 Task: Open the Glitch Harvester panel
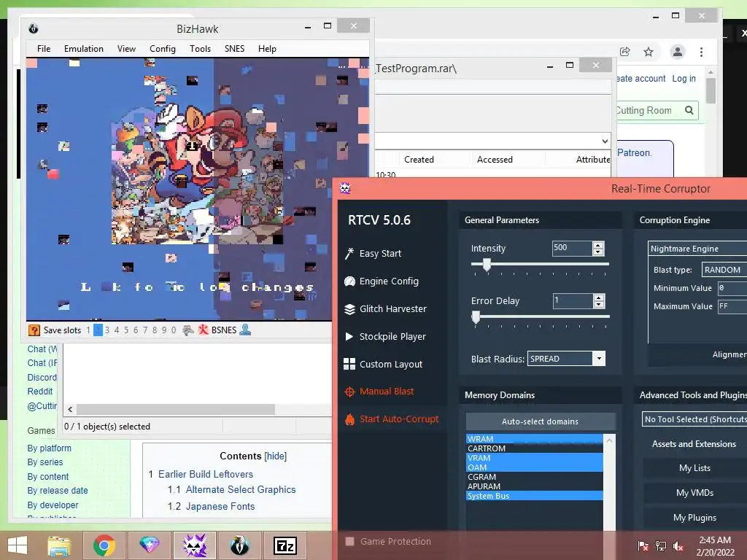click(x=392, y=309)
